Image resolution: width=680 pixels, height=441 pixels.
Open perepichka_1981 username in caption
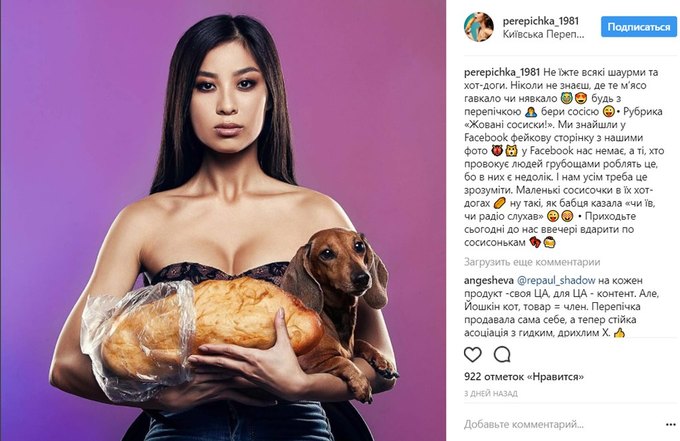(x=502, y=72)
